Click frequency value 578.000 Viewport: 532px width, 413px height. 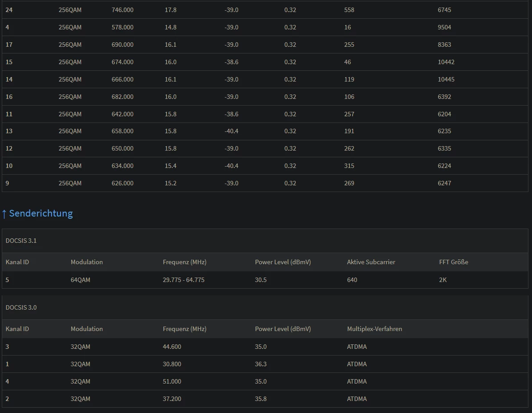click(122, 27)
